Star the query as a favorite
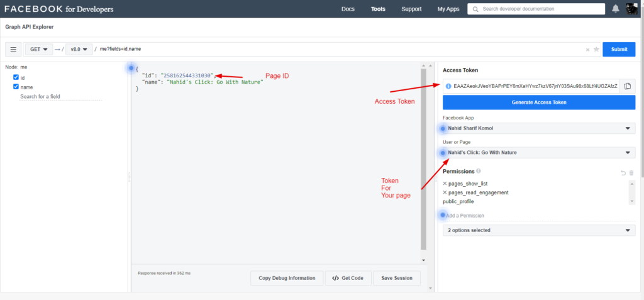Viewport: 644px width, 300px height. coord(596,50)
